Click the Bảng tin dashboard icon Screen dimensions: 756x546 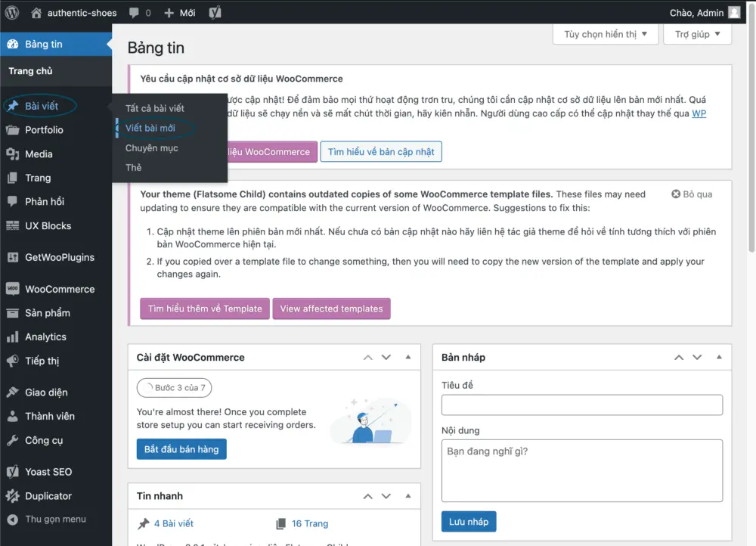13,45
